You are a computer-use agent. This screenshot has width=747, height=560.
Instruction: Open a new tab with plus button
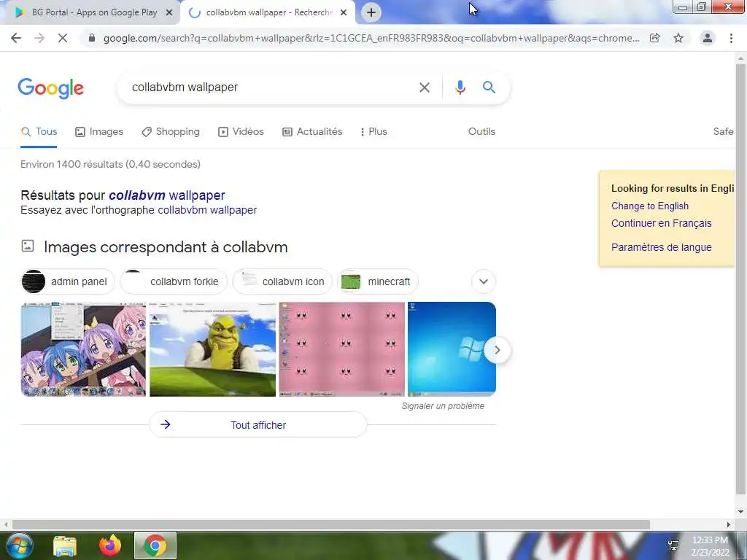pos(371,12)
